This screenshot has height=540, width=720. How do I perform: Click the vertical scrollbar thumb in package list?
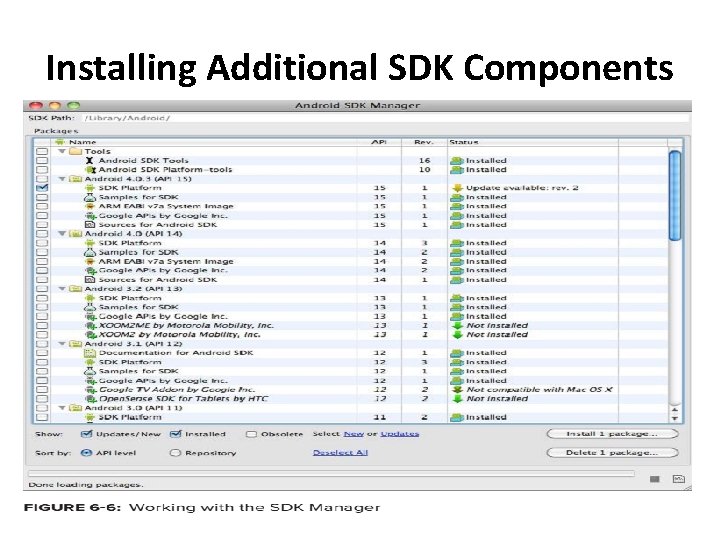[675, 195]
